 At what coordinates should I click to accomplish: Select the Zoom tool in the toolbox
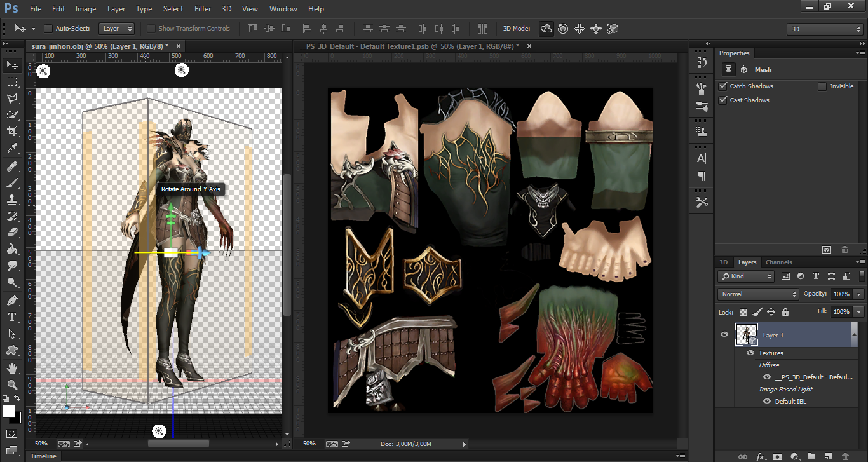point(11,384)
